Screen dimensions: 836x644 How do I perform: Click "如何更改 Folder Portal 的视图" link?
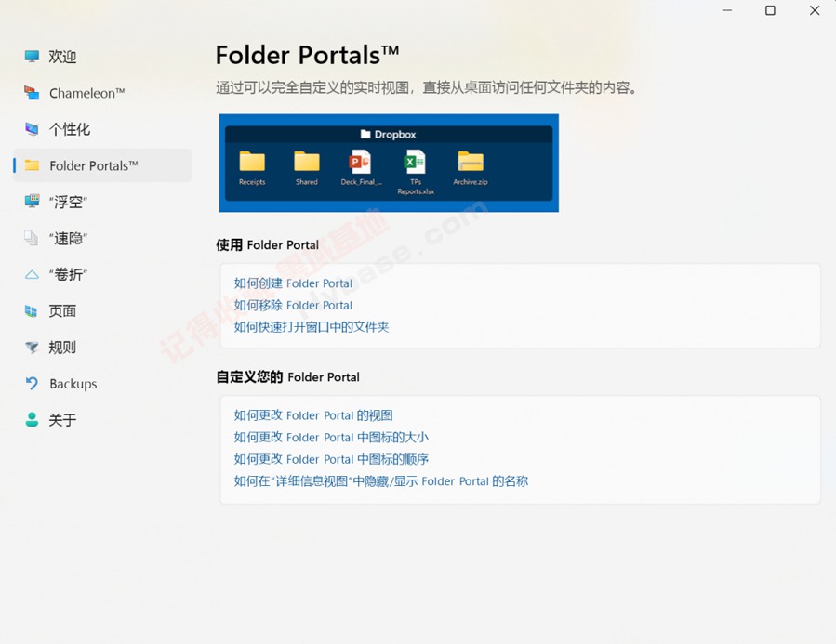(x=315, y=415)
